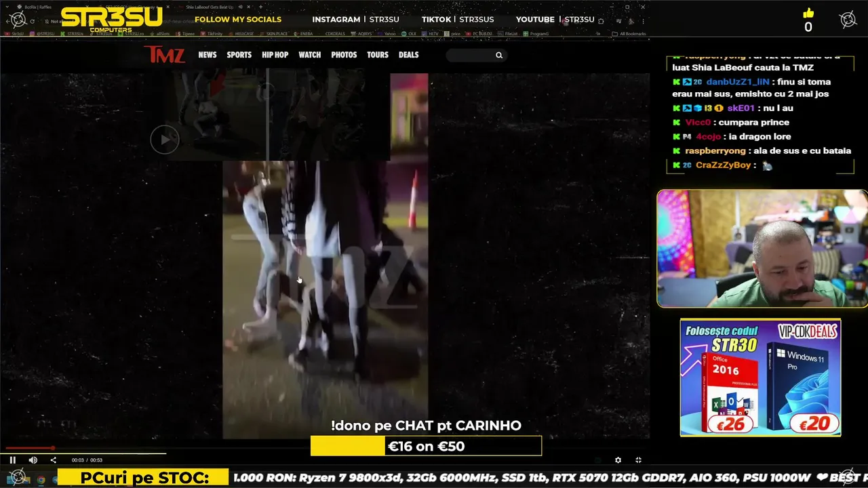Open the HIP HOP menu item
This screenshot has width=868, height=488.
tap(275, 55)
